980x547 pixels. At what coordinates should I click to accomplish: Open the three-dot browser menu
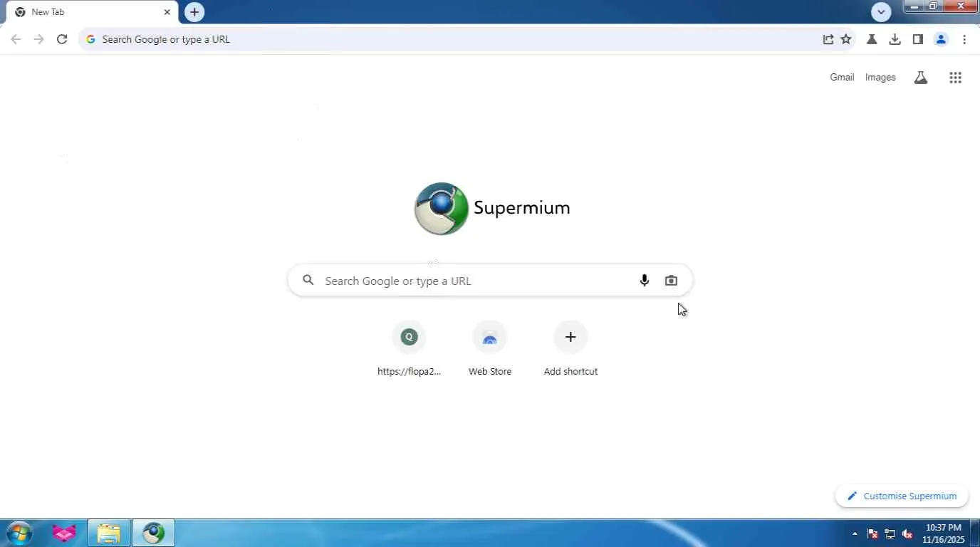964,40
